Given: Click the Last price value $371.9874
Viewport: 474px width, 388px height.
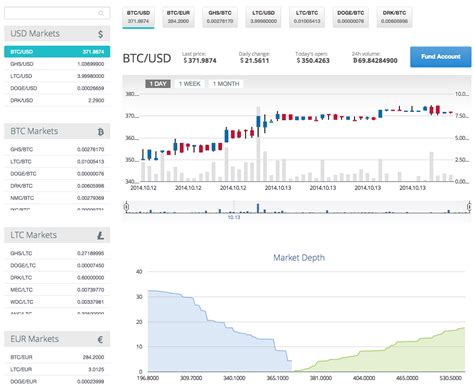Looking at the screenshot, I should tap(200, 61).
